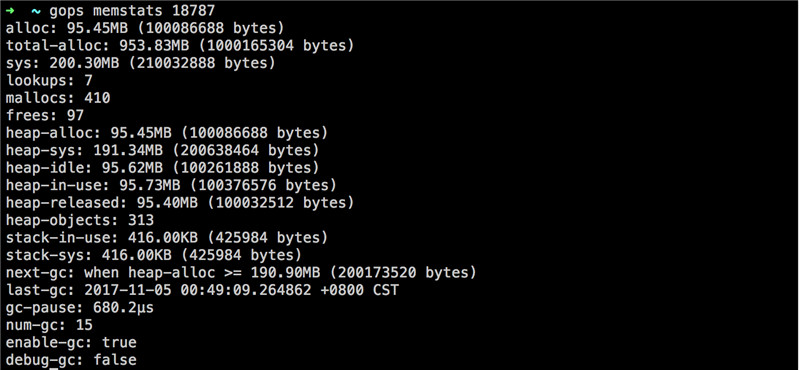Click the mallocs: 410 line
The height and width of the screenshot is (370, 800).
pyautogui.click(x=58, y=97)
